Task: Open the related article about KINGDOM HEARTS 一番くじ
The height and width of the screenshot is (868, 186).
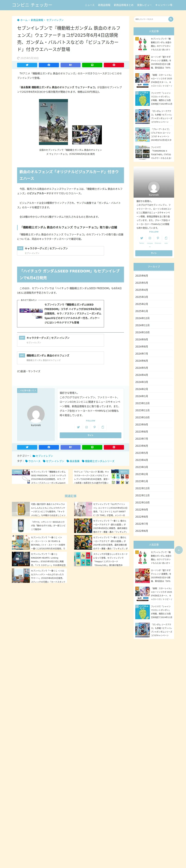Action: pos(39,559)
